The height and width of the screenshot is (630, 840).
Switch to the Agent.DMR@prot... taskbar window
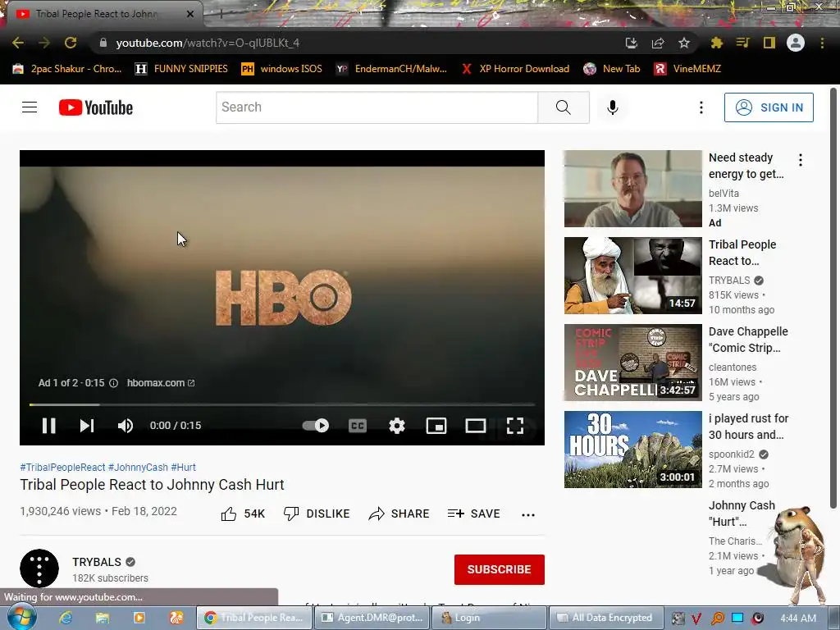pyautogui.click(x=372, y=618)
